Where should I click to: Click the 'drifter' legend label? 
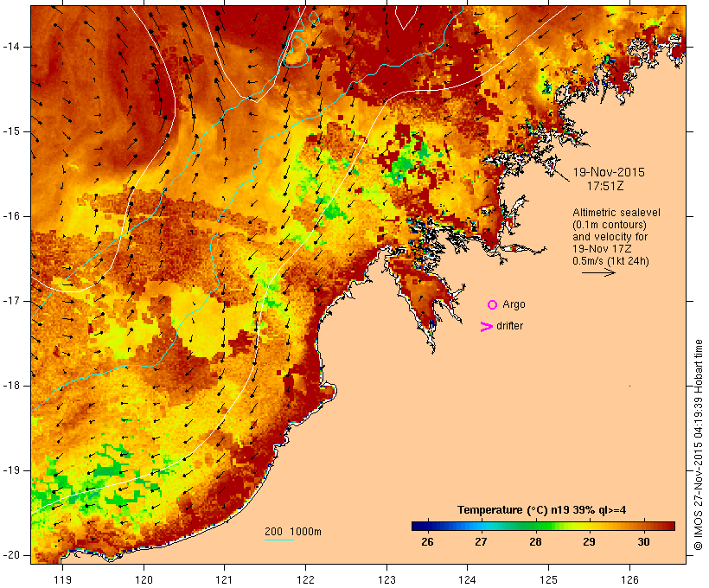[x=509, y=326]
